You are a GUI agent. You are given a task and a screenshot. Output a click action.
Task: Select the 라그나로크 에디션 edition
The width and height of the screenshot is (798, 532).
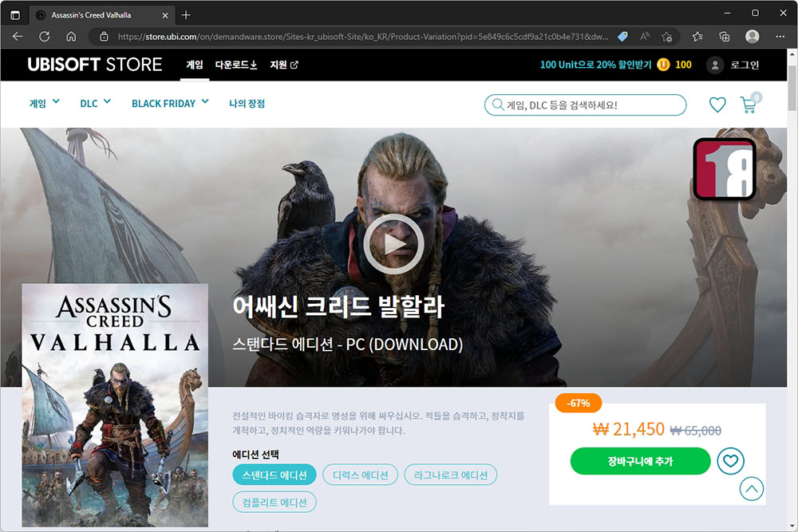click(x=450, y=475)
